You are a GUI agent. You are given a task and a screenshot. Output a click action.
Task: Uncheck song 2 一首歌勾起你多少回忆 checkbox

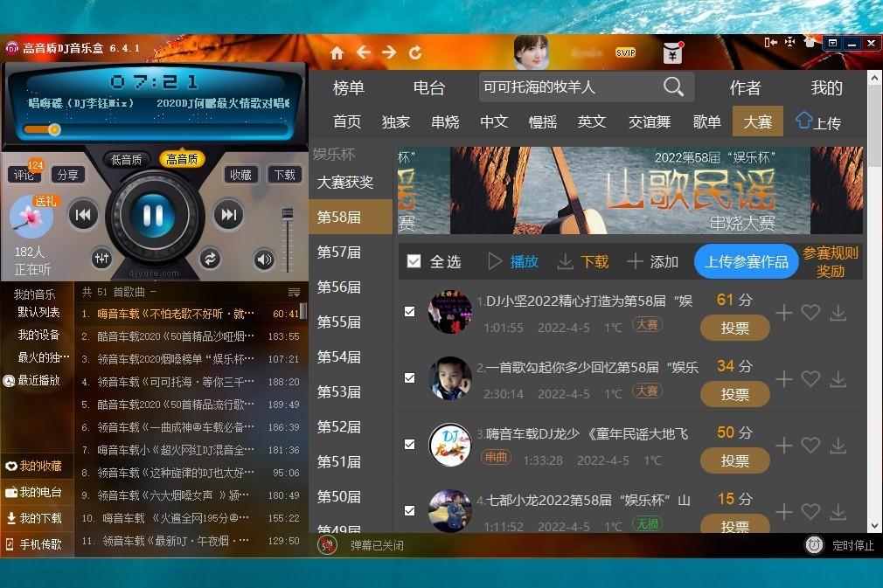[410, 378]
